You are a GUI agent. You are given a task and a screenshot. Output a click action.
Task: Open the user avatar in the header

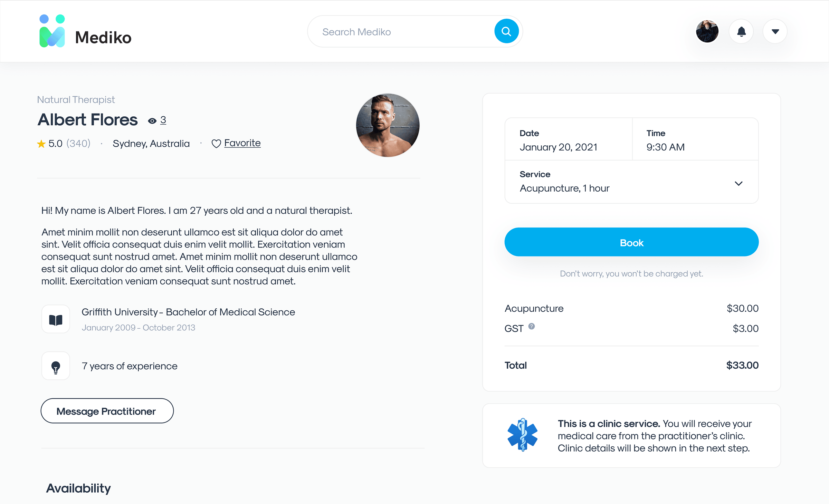click(x=707, y=32)
